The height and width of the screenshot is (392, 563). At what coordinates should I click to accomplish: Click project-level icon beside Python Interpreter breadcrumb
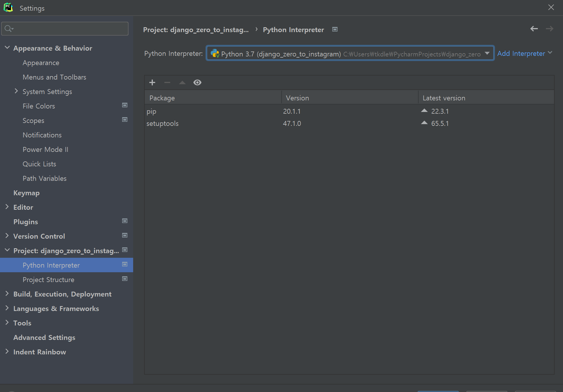(x=335, y=29)
